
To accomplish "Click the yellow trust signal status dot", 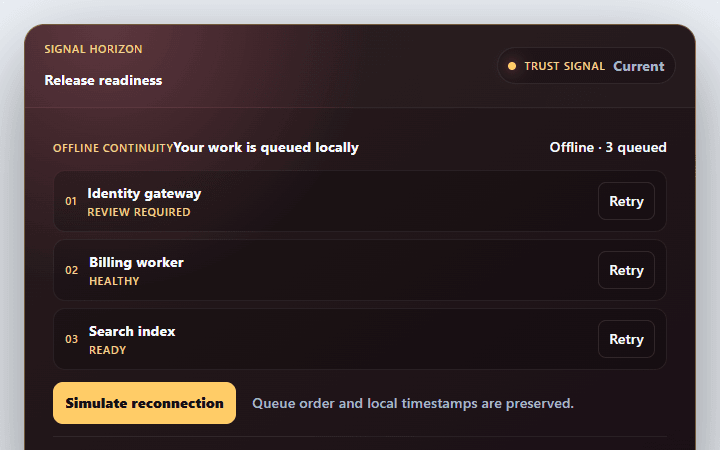I will [512, 66].
